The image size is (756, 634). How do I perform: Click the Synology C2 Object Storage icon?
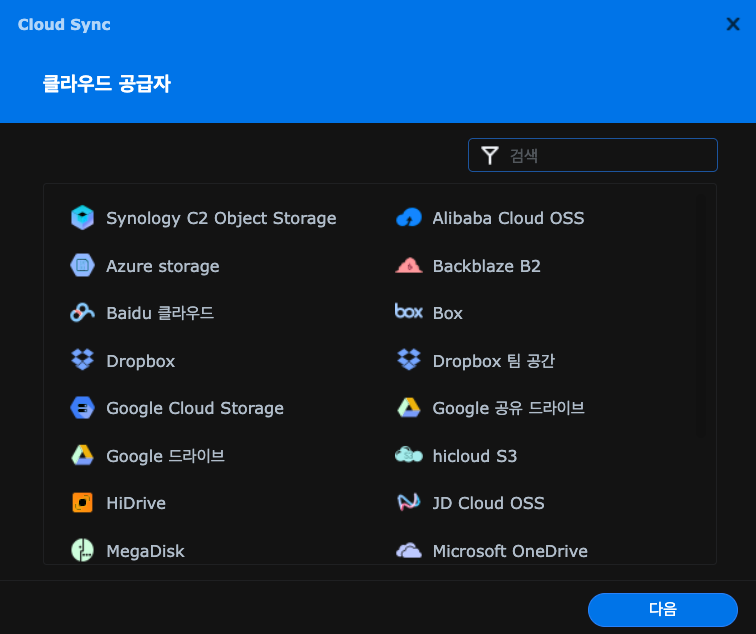click(82, 218)
